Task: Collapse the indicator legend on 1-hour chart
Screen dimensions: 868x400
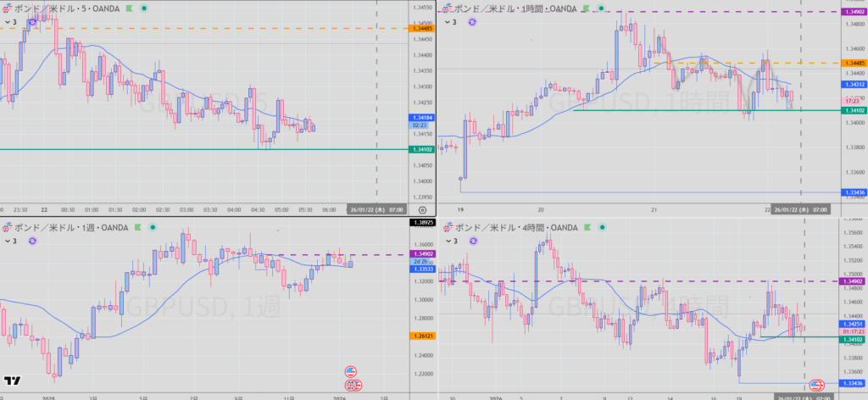Action: click(x=448, y=21)
